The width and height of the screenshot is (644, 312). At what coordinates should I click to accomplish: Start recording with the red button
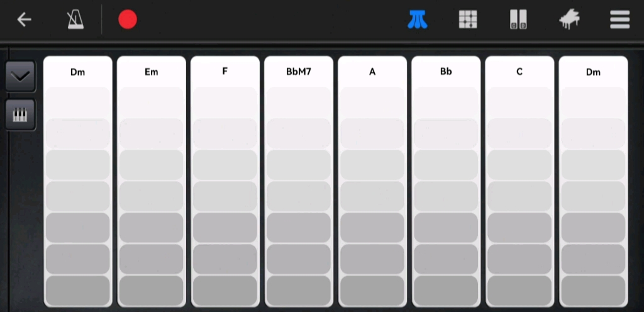click(x=128, y=19)
